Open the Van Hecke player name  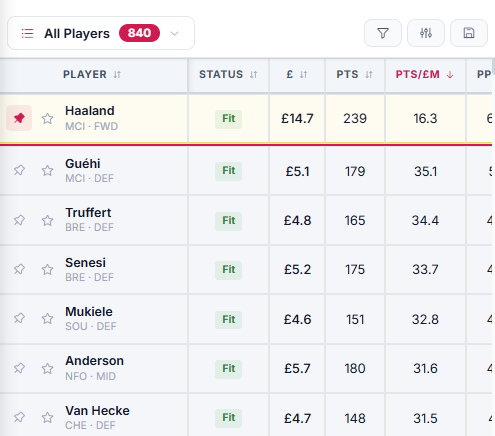click(97, 411)
